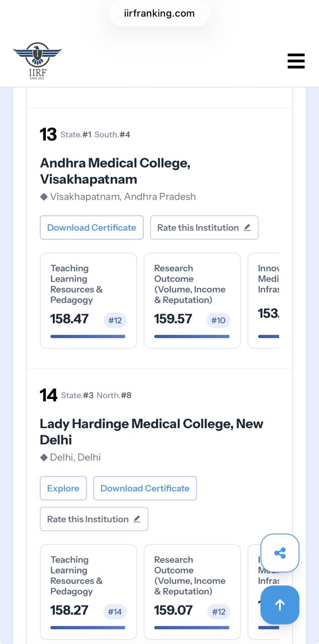The width and height of the screenshot is (319, 644).
Task: Click the diamond icon beside Delhi, Delhi
Action: [x=44, y=457]
